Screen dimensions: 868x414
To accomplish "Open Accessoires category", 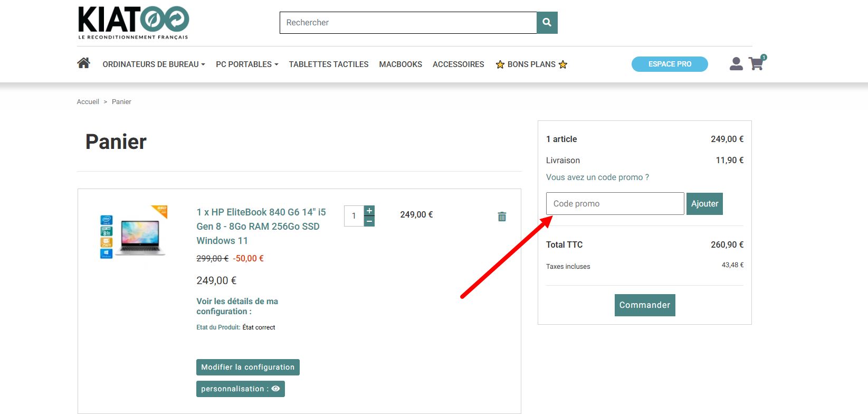I will pos(459,64).
